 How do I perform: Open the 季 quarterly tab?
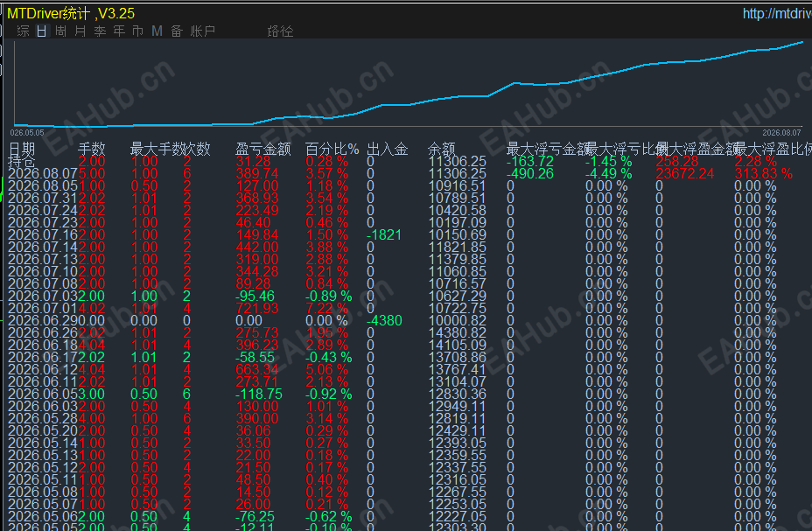click(100, 31)
